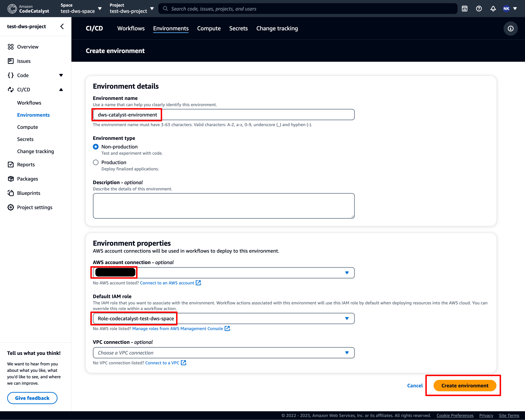This screenshot has width=525, height=420.
Task: Click the search code, issues, projects field
Action: point(308,9)
